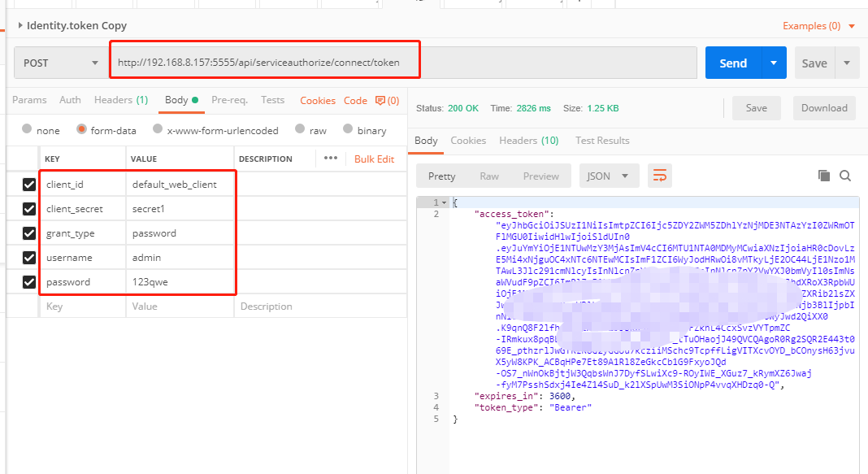The image size is (868, 474).
Task: Open Cookies link
Action: (x=318, y=100)
